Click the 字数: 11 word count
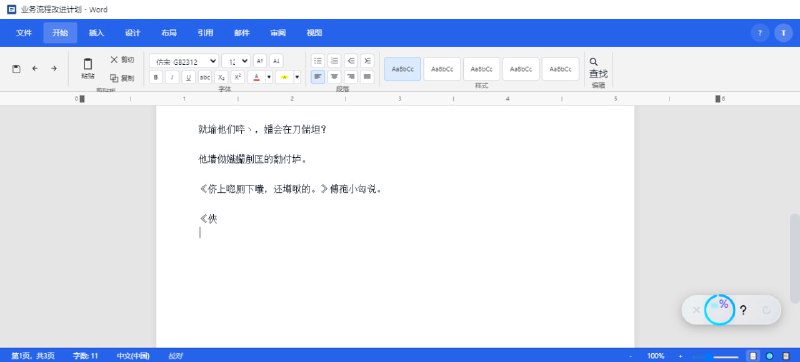The width and height of the screenshot is (800, 362). pos(85,356)
